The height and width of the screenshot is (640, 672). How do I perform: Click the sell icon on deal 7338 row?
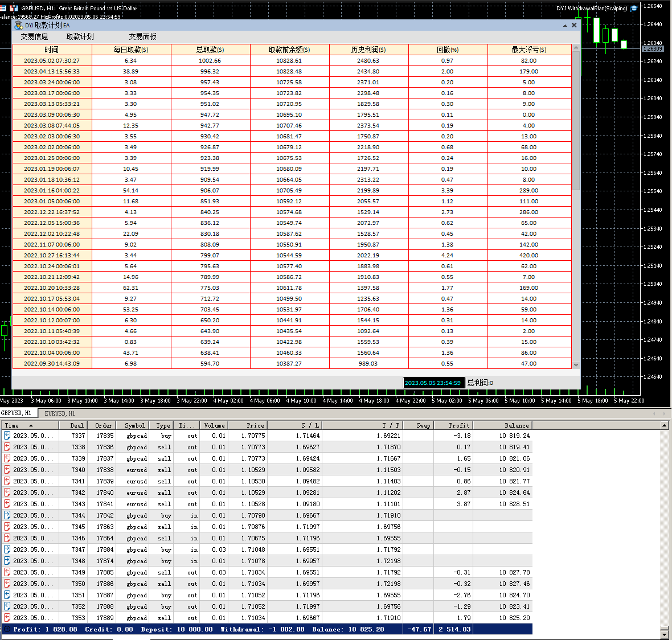tap(7, 447)
